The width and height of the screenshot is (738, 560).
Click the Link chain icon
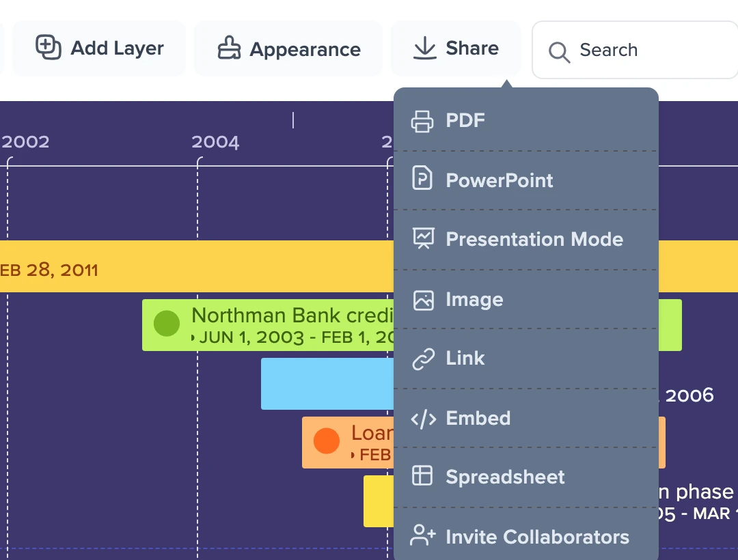(423, 359)
